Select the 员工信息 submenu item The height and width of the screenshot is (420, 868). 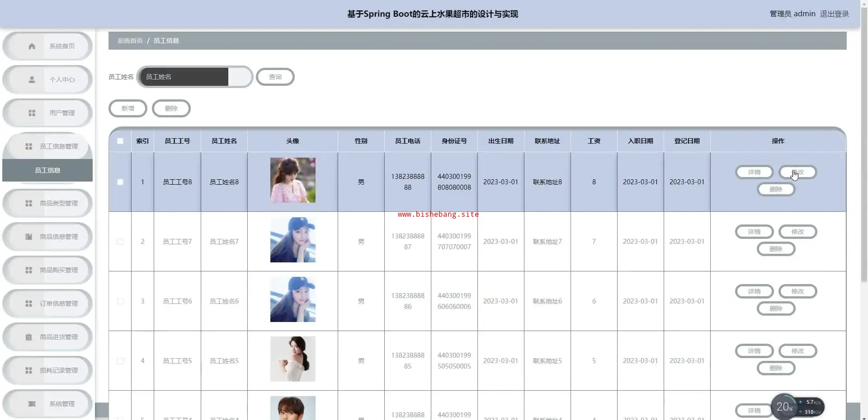47,170
